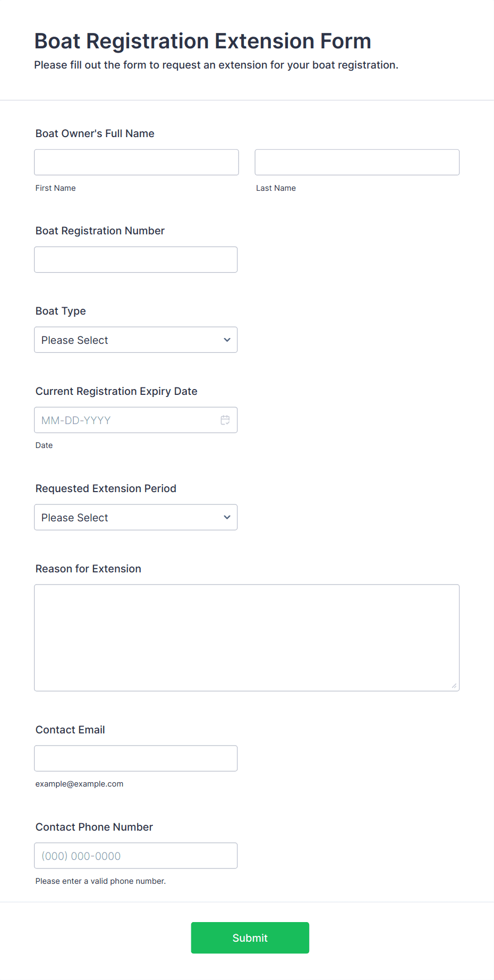Click the chevron arrow of Requested Extension Period
The height and width of the screenshot is (980, 494).
(227, 518)
